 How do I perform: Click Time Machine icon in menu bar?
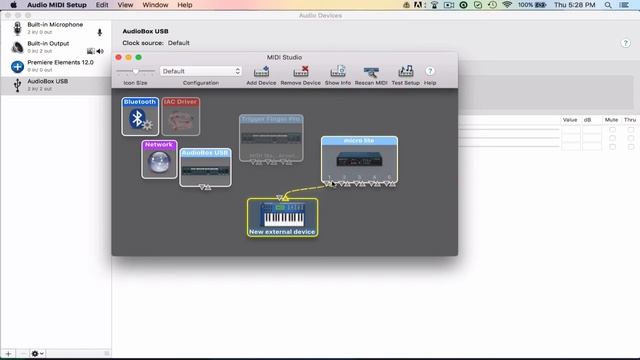(x=492, y=5)
